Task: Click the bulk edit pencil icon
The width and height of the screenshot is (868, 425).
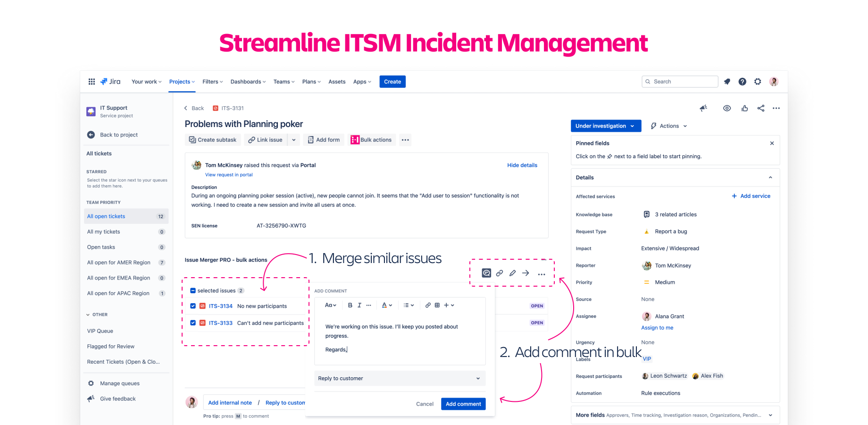Action: (x=512, y=273)
